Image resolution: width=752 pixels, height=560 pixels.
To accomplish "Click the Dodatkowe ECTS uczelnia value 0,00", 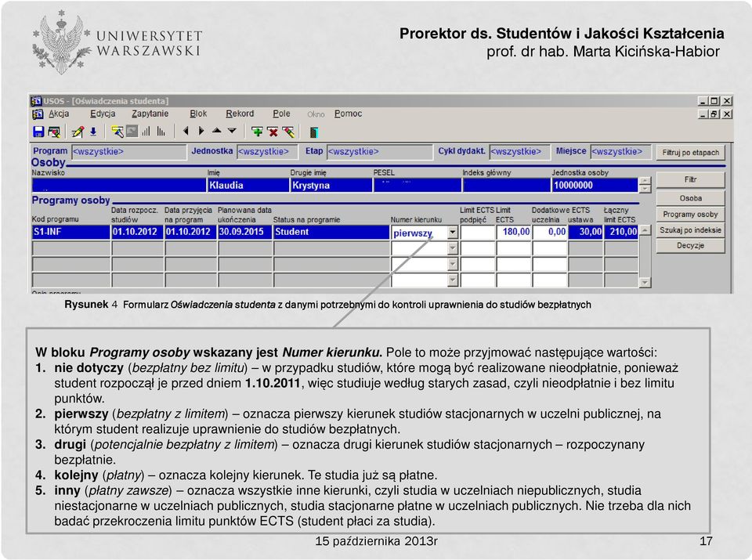I will click(x=550, y=232).
